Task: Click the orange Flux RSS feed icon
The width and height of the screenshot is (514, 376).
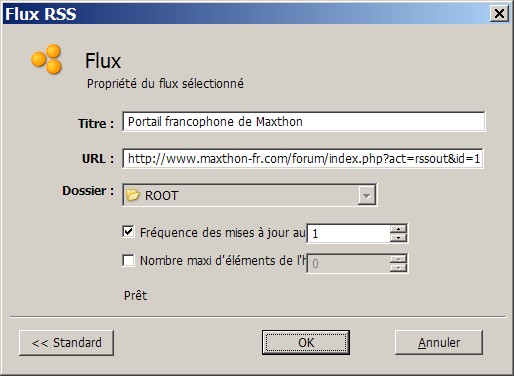Action: click(x=47, y=59)
